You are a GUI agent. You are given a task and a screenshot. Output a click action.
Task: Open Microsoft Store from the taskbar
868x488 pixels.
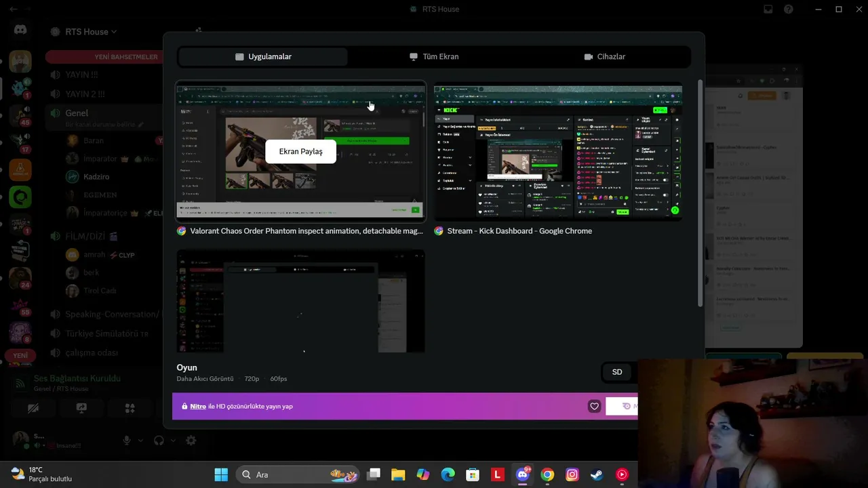pos(473,474)
